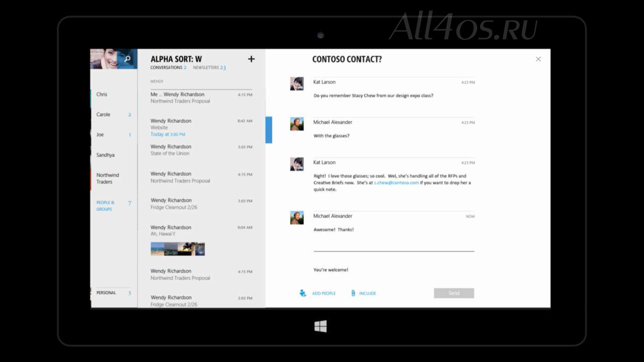Add people to the Contoso Contact conversation
644x362 pixels.
(x=317, y=293)
